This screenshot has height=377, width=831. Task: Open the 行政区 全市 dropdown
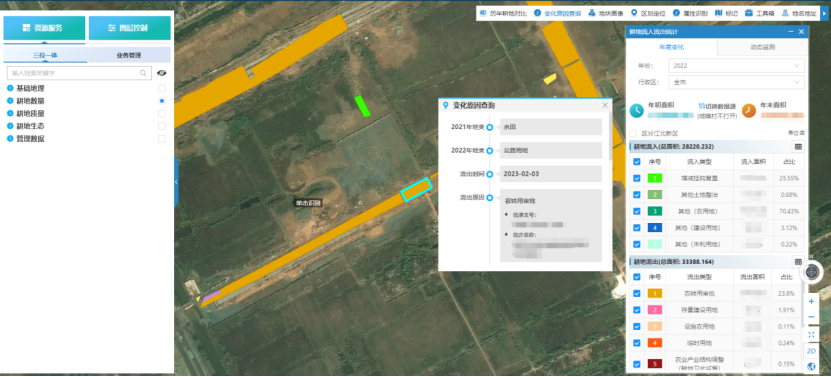point(736,82)
